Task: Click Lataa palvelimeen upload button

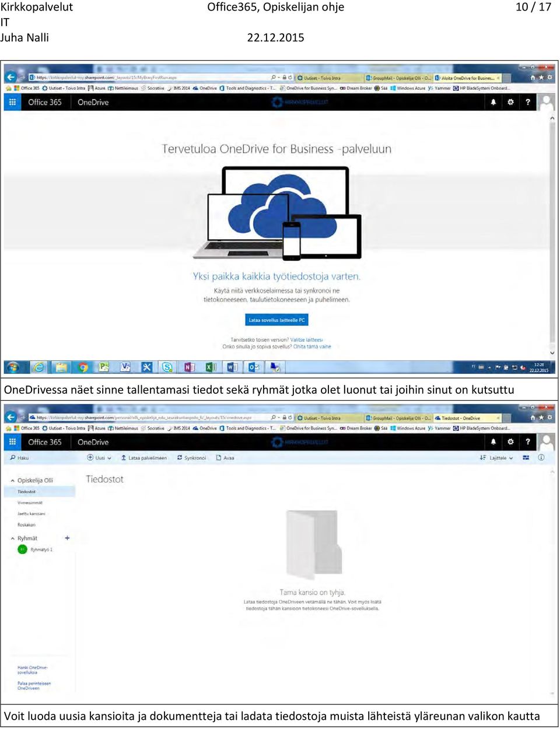Action: [143, 458]
